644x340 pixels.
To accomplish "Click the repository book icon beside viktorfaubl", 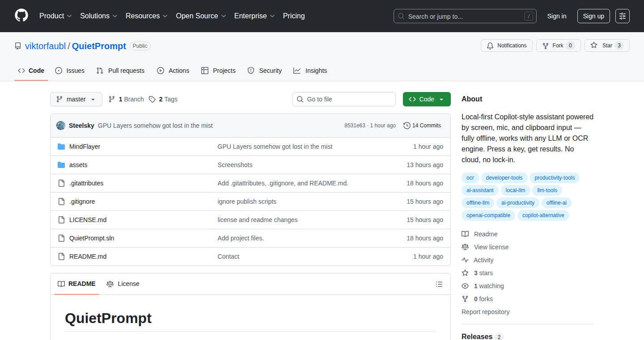I will click(18, 46).
